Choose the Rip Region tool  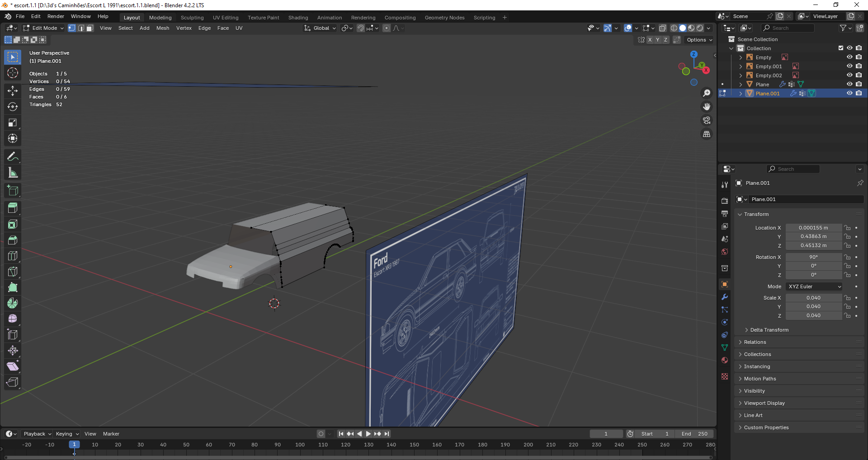[13, 382]
